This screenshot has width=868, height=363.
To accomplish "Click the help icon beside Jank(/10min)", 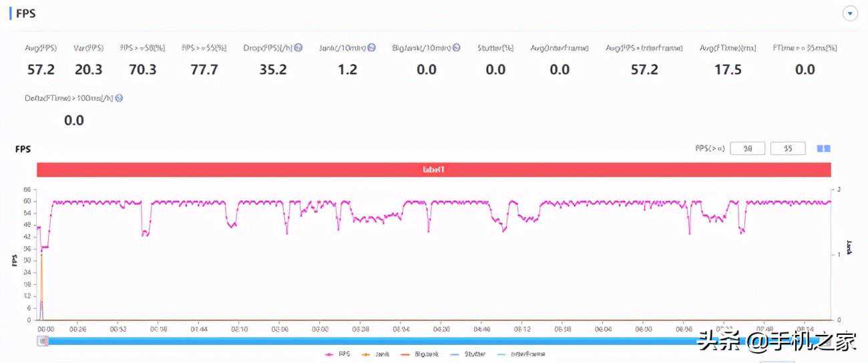I will coord(371,48).
